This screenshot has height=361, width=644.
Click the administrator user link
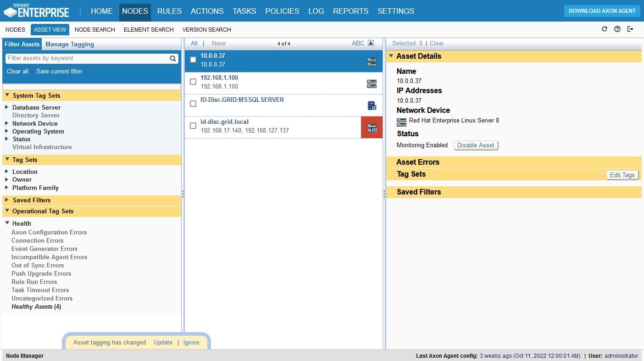621,355
